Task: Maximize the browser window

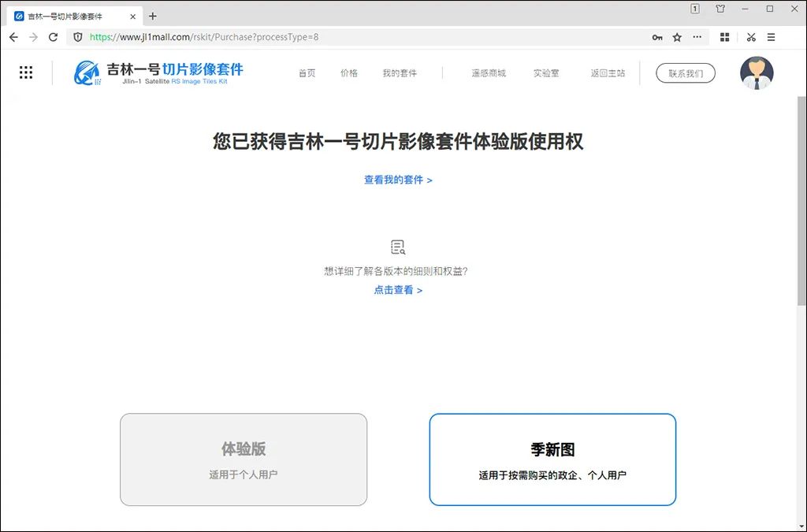Action: pyautogui.click(x=770, y=9)
